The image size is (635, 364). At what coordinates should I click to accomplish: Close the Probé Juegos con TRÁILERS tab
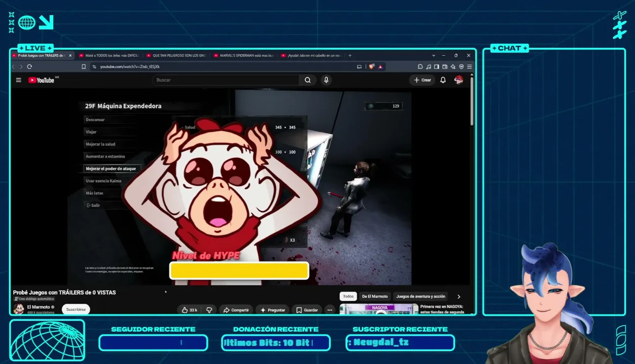(70, 56)
